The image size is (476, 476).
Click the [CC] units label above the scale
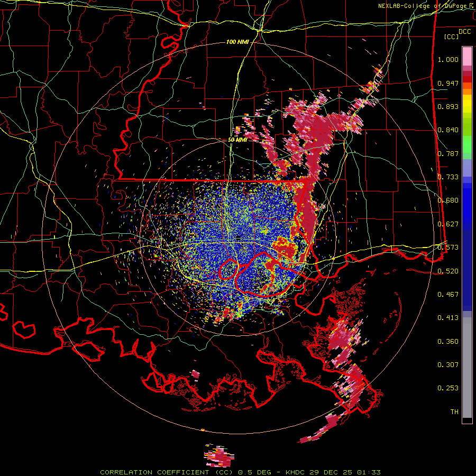tap(451, 36)
